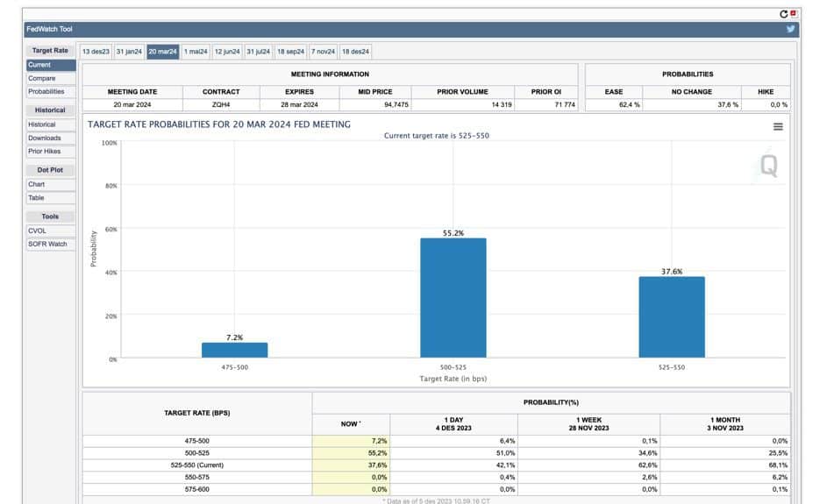Open the chart hamburger menu icon
Image resolution: width=827 pixels, height=504 pixels.
point(778,126)
